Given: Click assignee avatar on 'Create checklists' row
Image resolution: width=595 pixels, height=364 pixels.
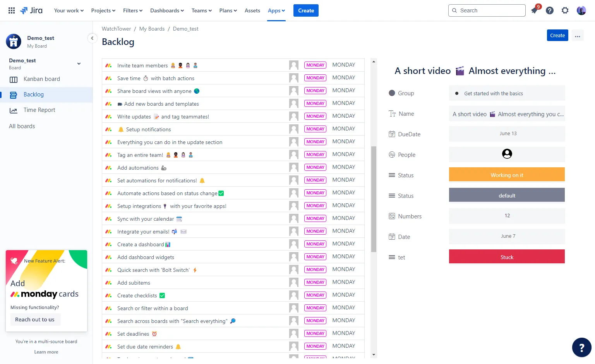Looking at the screenshot, I should tap(294, 295).
